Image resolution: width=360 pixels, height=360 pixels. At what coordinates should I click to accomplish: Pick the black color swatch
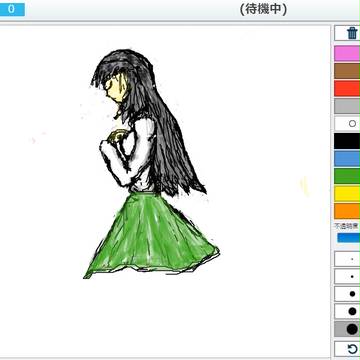[347, 141]
